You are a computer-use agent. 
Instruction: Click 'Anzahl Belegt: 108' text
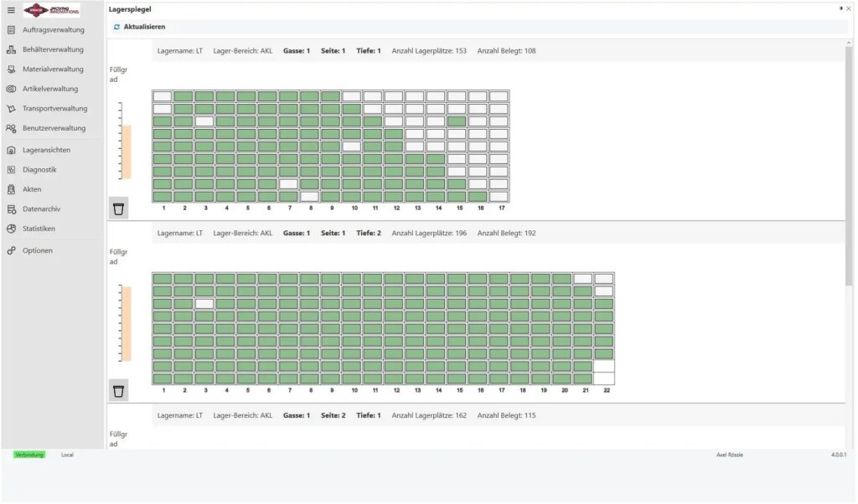pyautogui.click(x=506, y=51)
